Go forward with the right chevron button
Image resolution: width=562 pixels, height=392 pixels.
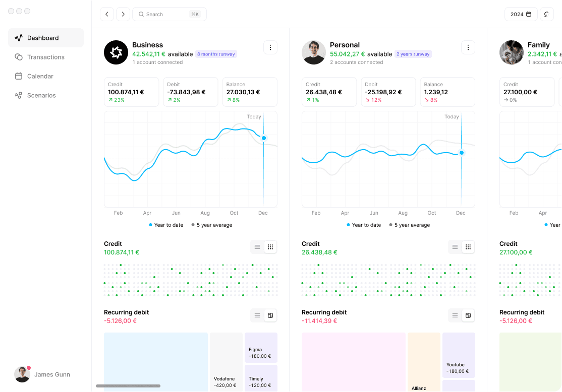pos(123,14)
